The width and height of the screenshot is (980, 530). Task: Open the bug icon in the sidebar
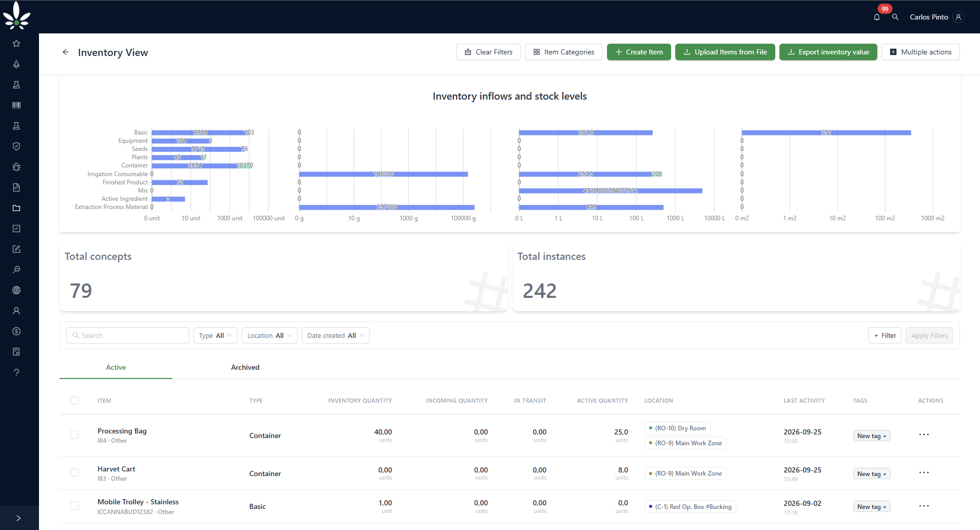[x=16, y=167]
